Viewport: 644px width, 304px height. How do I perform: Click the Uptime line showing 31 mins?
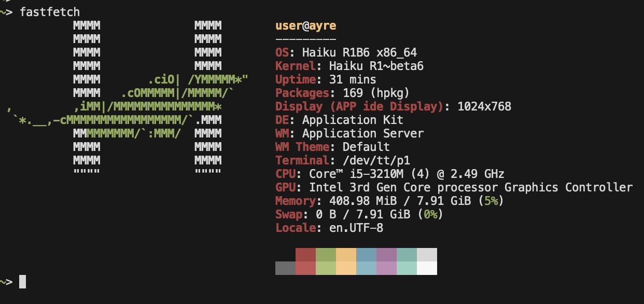point(326,79)
